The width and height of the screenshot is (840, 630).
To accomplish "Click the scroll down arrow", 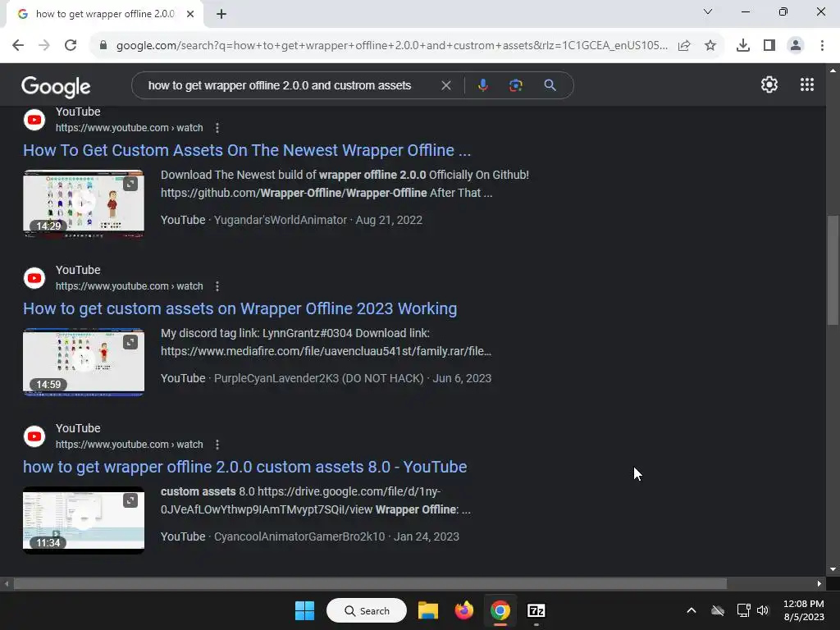I will click(833, 569).
